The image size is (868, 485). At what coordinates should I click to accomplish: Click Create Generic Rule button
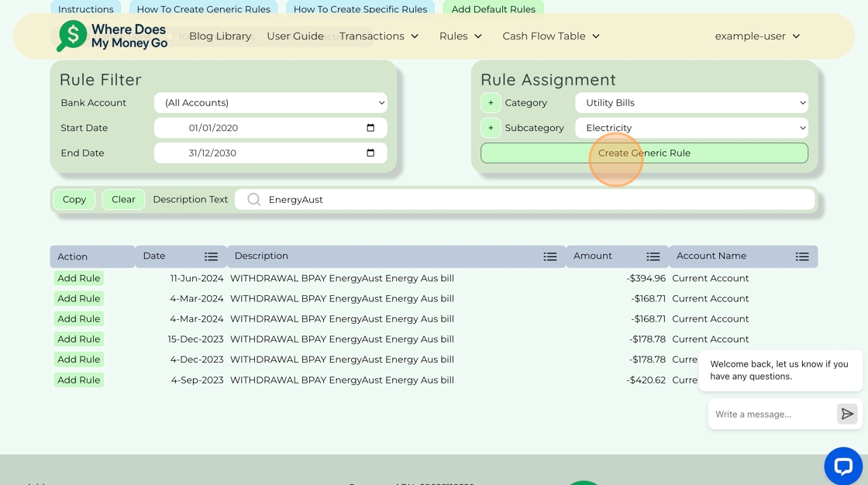click(644, 153)
